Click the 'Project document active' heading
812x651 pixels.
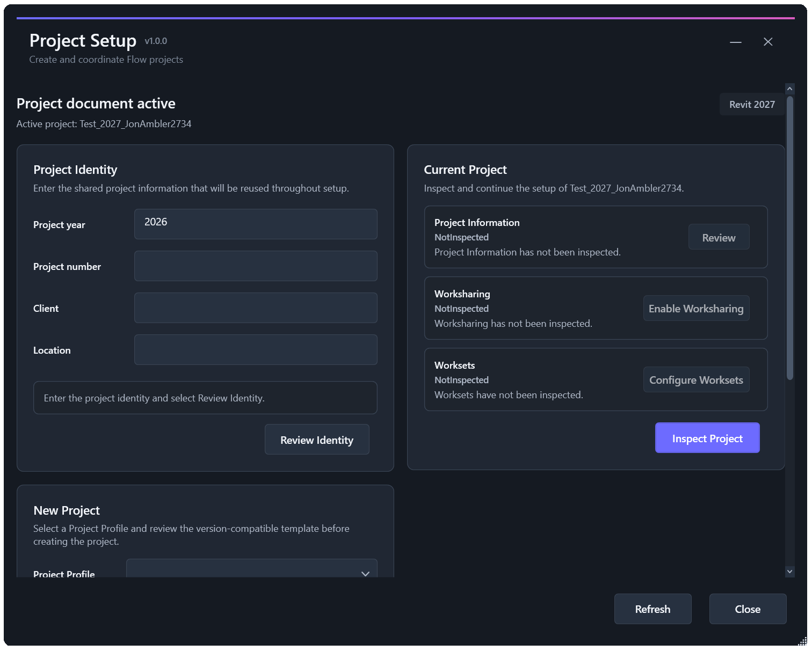96,104
